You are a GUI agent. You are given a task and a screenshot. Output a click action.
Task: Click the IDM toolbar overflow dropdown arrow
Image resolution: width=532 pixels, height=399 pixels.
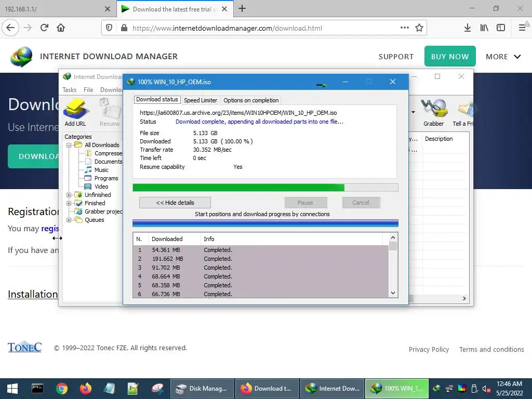click(x=413, y=112)
